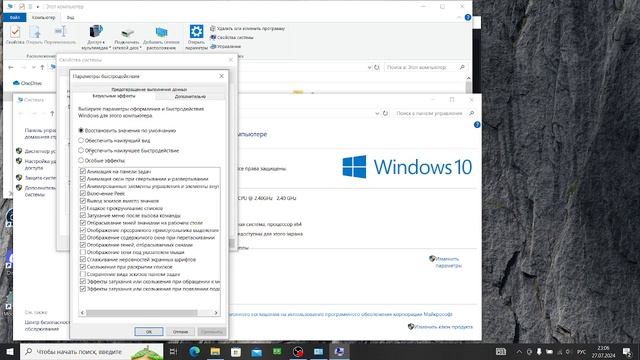Toggle Скольжение при раскрытии списков checkbox
The image size is (640, 360).
tap(83, 267)
